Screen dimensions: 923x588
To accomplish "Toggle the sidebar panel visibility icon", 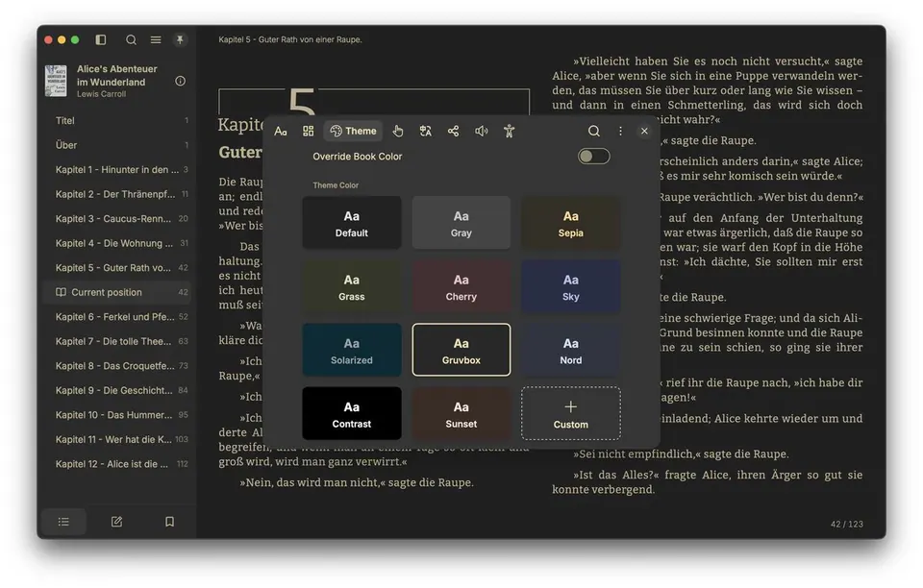I will coord(101,39).
